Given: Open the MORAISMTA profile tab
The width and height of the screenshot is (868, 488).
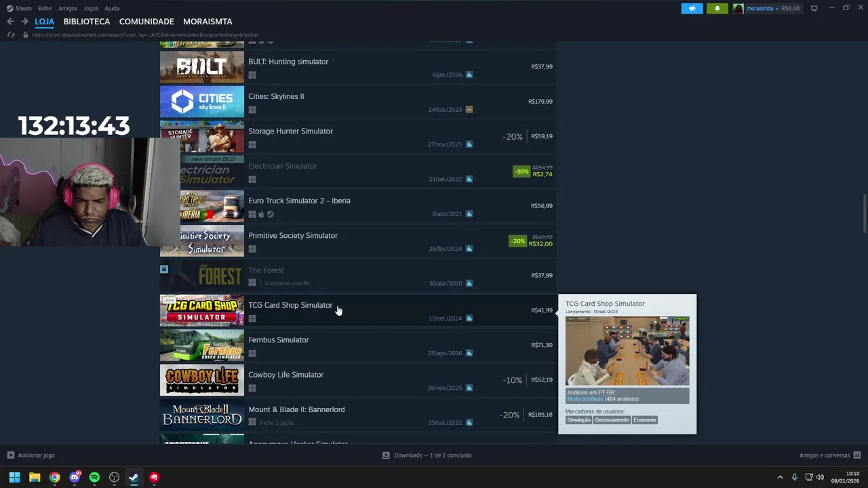Looking at the screenshot, I should pyautogui.click(x=208, y=22).
